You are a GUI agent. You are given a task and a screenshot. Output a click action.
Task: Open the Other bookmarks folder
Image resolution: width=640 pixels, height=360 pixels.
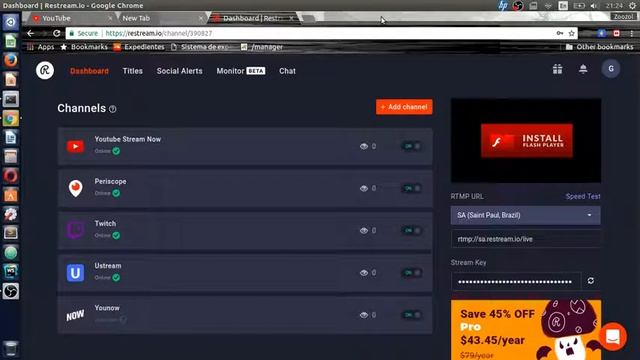(600, 47)
